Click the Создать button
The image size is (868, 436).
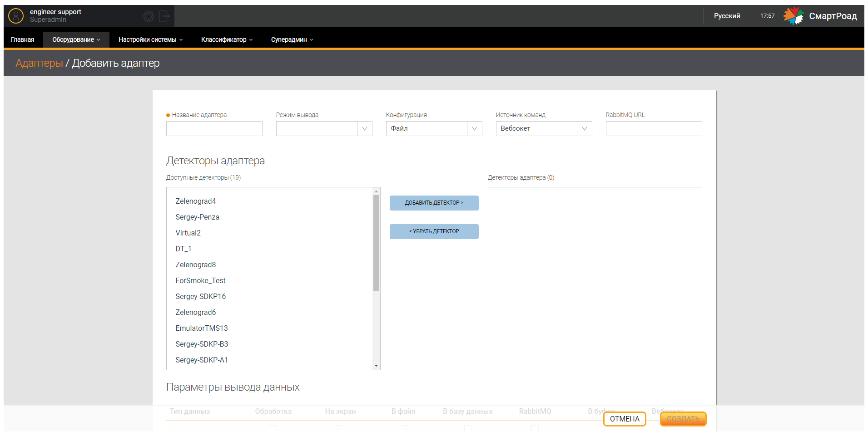[683, 419]
